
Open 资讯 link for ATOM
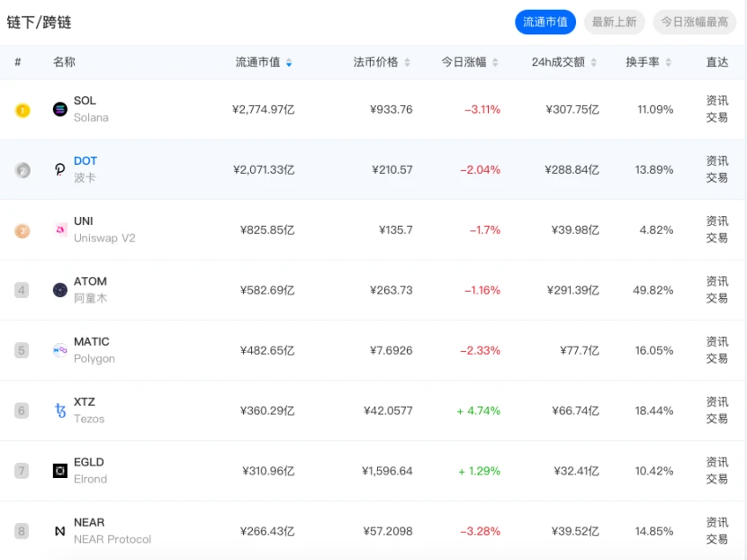[717, 281]
